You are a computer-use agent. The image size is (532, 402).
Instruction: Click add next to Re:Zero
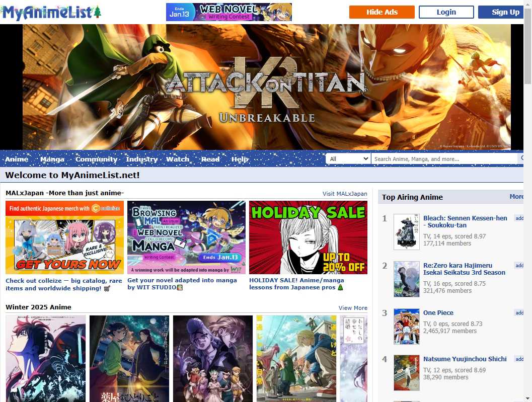tap(519, 265)
